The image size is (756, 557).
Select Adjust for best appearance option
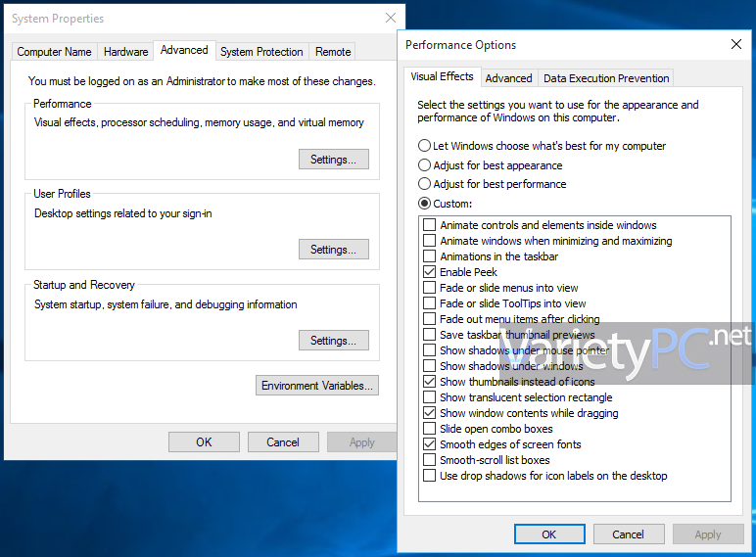(x=425, y=165)
